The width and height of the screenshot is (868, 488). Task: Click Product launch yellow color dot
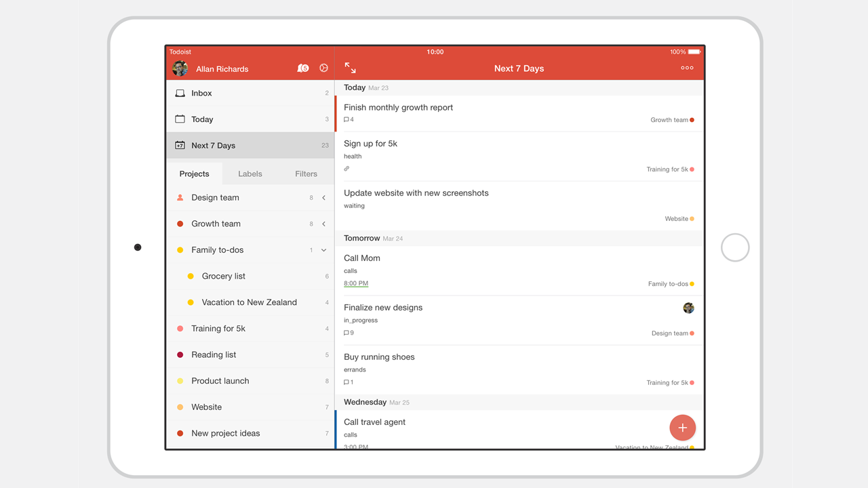pyautogui.click(x=180, y=381)
